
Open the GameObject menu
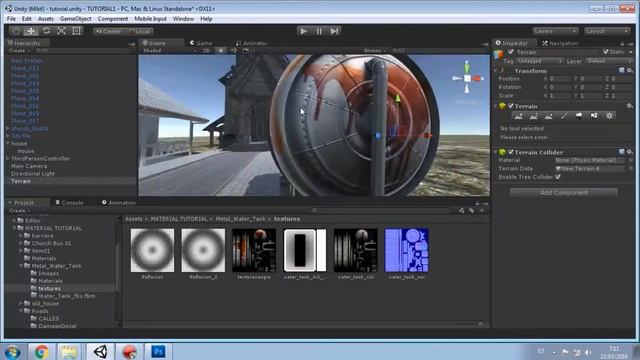click(x=76, y=19)
